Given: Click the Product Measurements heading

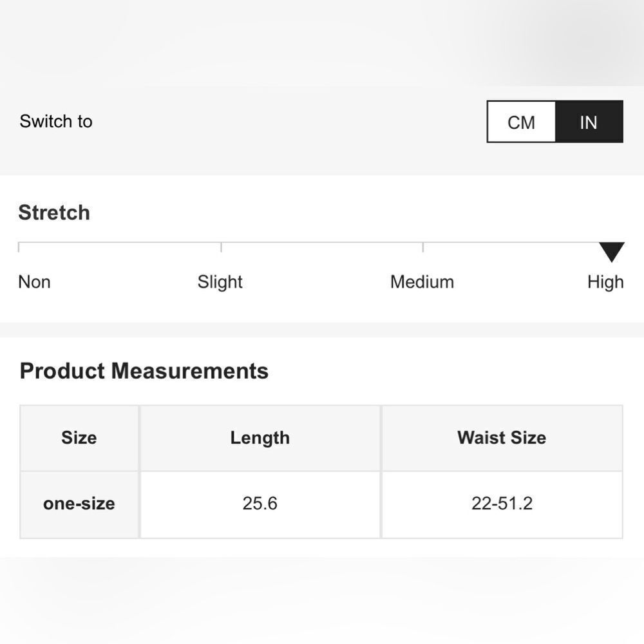Looking at the screenshot, I should click(144, 371).
